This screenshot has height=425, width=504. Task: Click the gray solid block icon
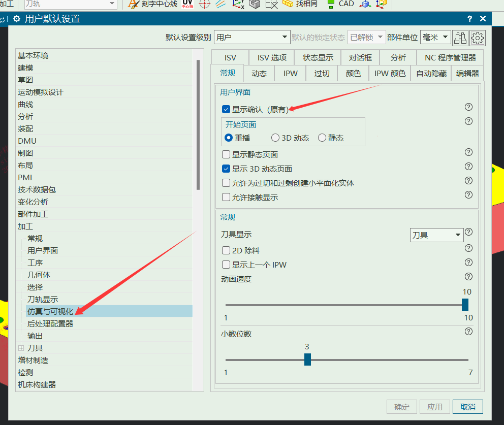click(255, 4)
